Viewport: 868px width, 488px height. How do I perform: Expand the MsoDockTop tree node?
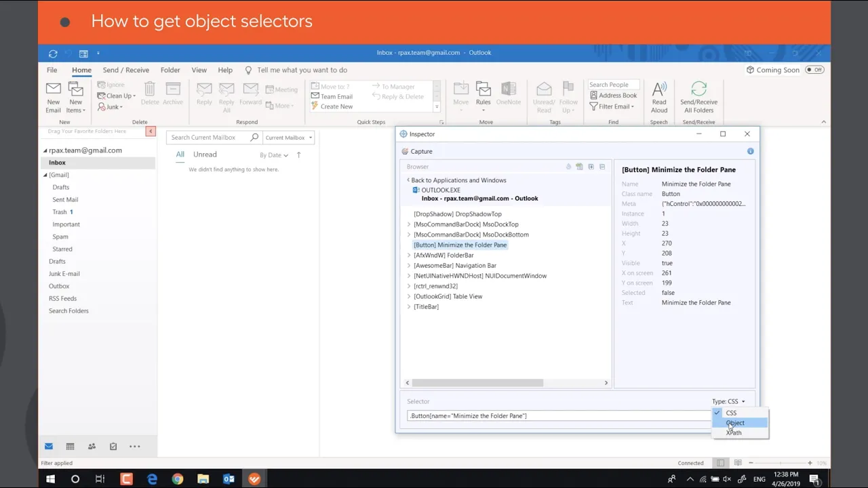point(409,224)
